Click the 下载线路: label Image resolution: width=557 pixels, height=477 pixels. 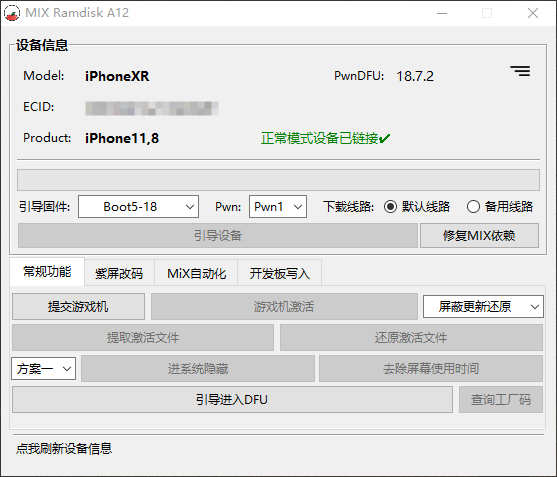pos(348,207)
